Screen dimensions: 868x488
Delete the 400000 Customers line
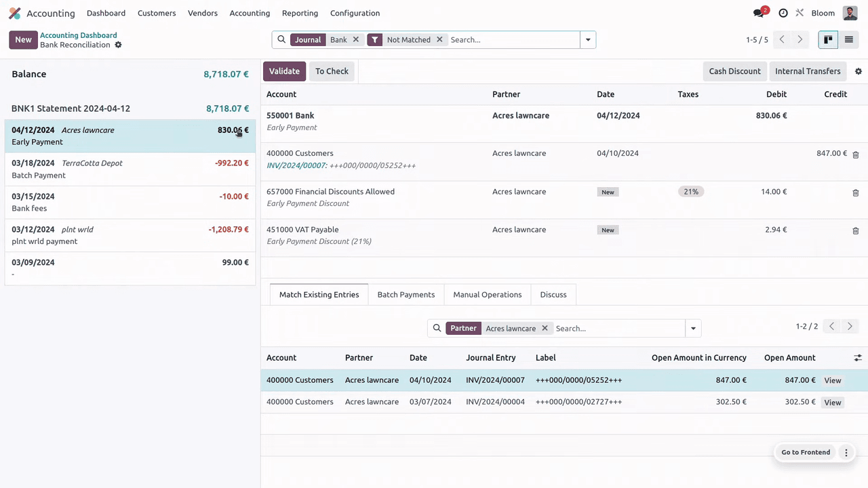(855, 155)
